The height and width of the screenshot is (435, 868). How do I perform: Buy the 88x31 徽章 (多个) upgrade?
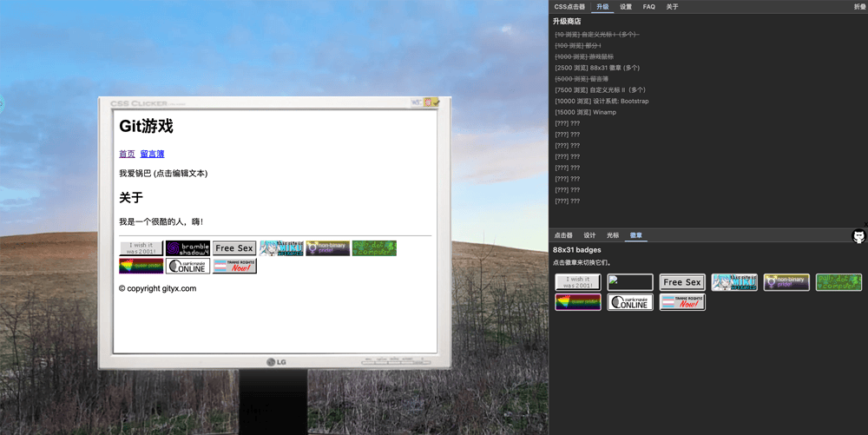[597, 68]
